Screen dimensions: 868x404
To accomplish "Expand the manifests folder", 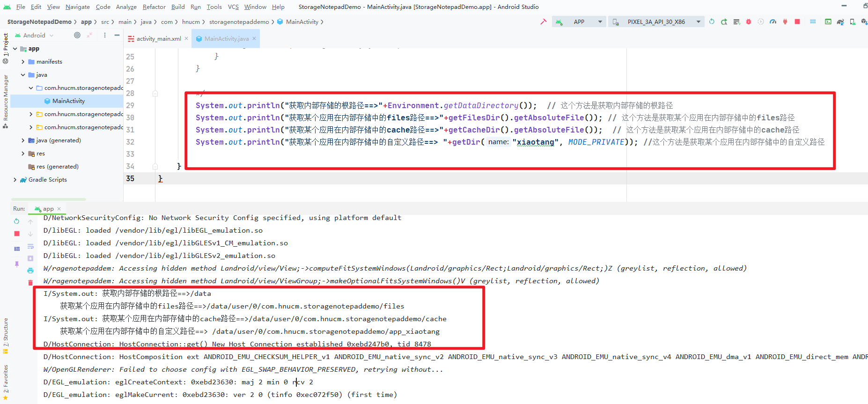I will point(23,62).
